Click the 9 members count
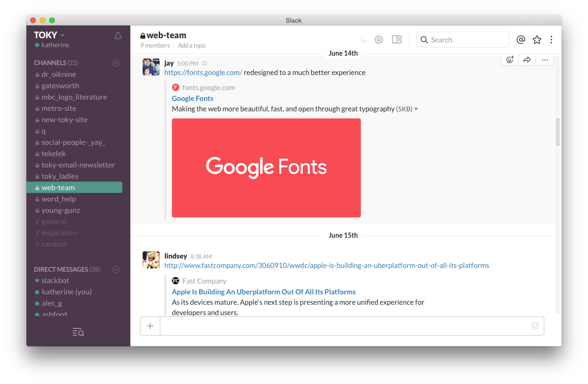The width and height of the screenshot is (588, 384). click(x=155, y=46)
